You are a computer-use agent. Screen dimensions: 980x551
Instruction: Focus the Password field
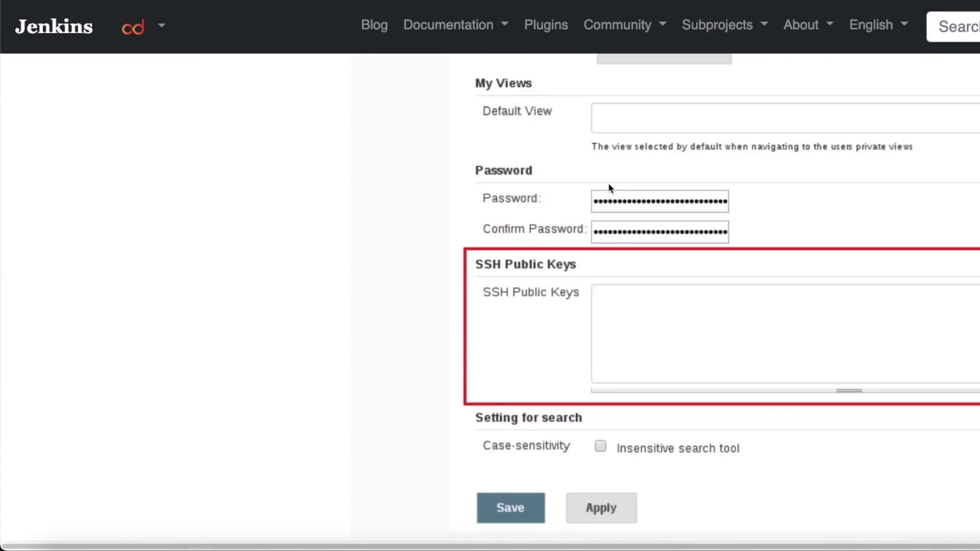click(x=659, y=202)
